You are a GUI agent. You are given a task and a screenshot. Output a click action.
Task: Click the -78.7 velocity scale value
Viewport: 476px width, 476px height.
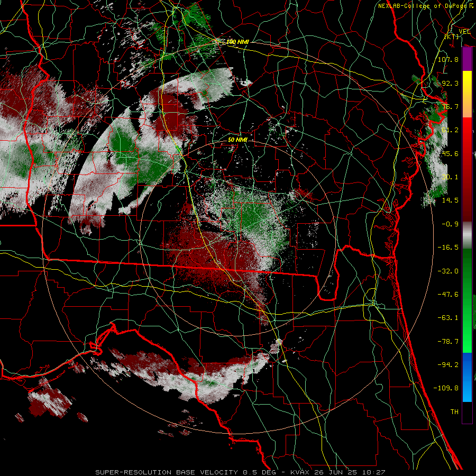pos(448,342)
